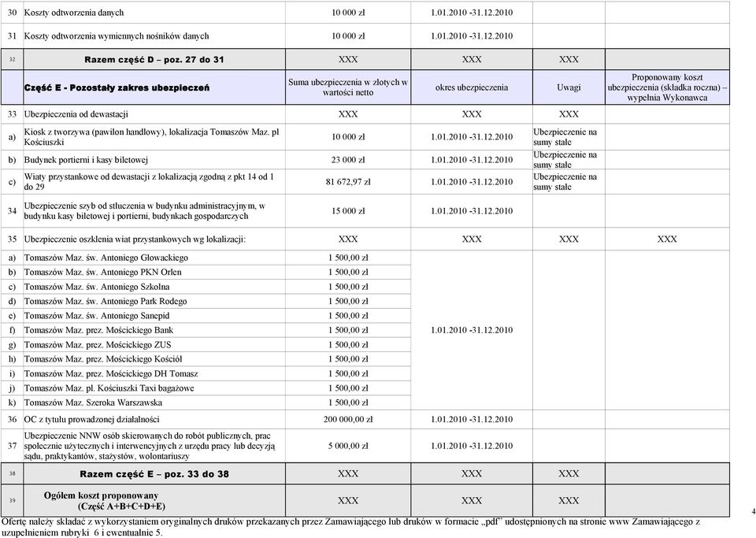Click 'Tomaszów Maz. prez. Mościckiego Bank'

point(99,330)
